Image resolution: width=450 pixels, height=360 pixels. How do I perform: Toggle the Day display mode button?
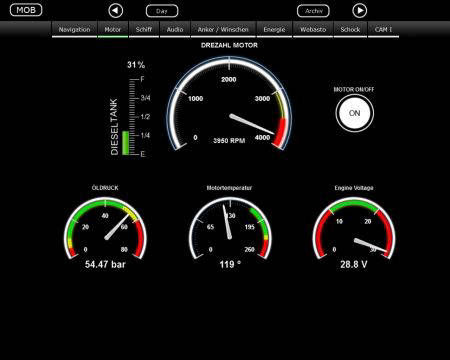(x=162, y=11)
